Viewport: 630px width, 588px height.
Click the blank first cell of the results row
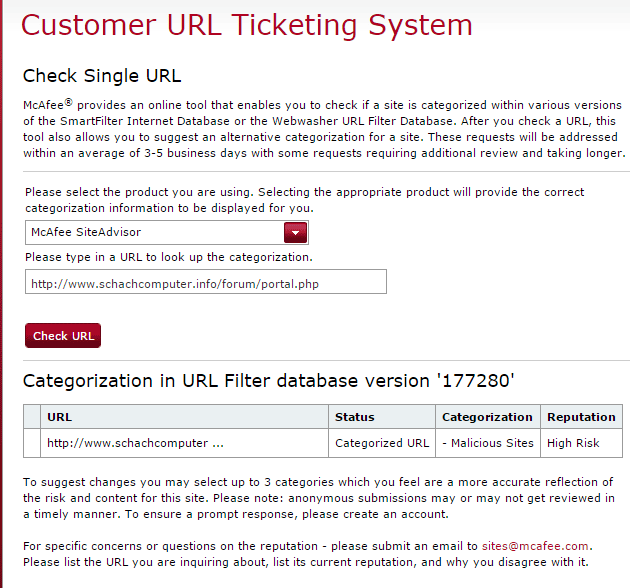click(32, 443)
